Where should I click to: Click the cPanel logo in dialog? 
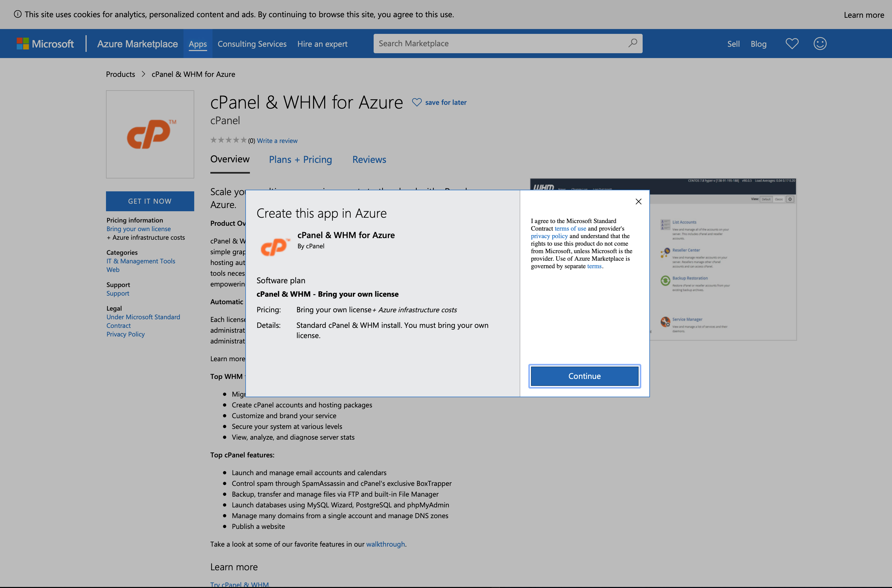[x=275, y=247]
